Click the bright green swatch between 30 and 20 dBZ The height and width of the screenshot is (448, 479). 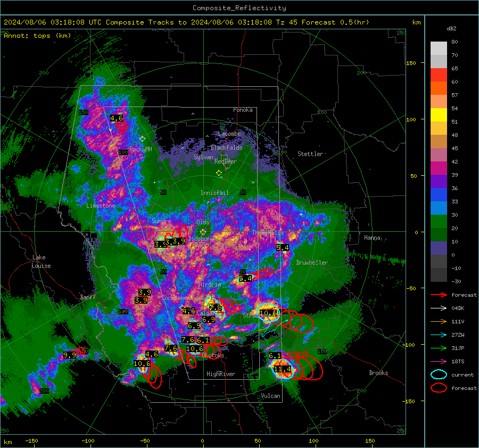[x=439, y=222]
